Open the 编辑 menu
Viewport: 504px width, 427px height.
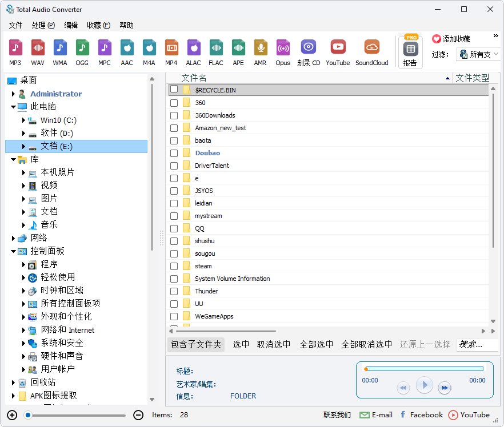click(71, 25)
